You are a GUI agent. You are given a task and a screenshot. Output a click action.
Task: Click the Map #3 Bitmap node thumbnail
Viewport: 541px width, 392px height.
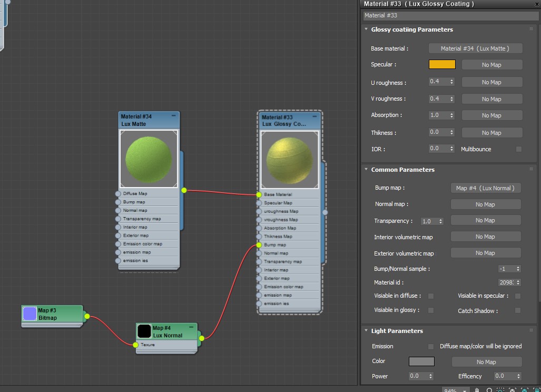30,314
